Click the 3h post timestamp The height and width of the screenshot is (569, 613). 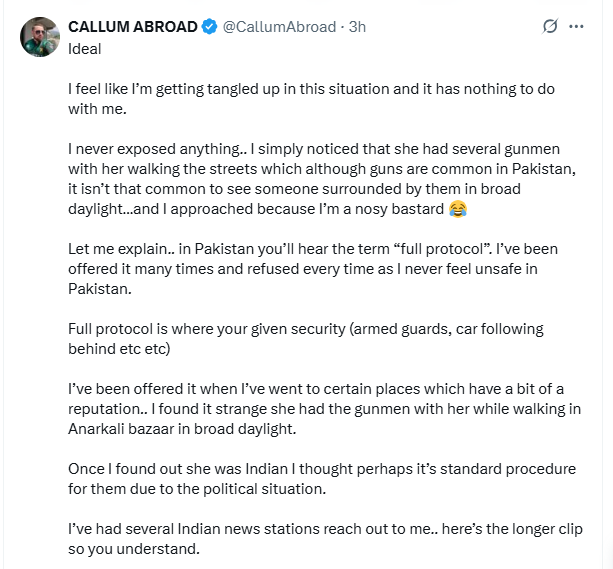click(355, 27)
